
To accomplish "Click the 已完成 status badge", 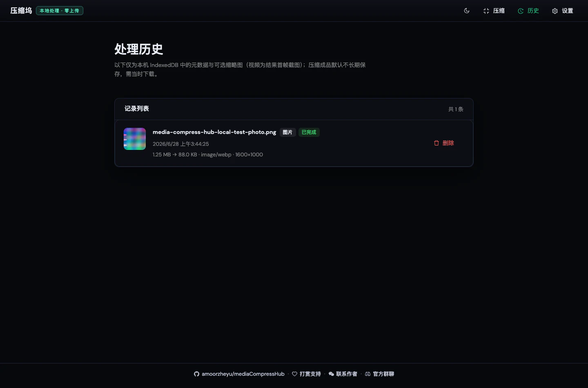I will pyautogui.click(x=309, y=132).
